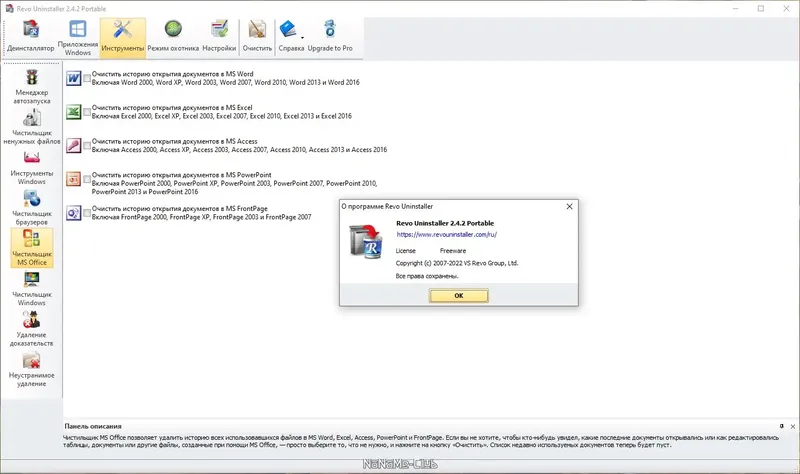This screenshot has height=474, width=800.
Task: Click the text 'Очистить историю открытия документов в MS PowerPoint'
Action: (182, 175)
